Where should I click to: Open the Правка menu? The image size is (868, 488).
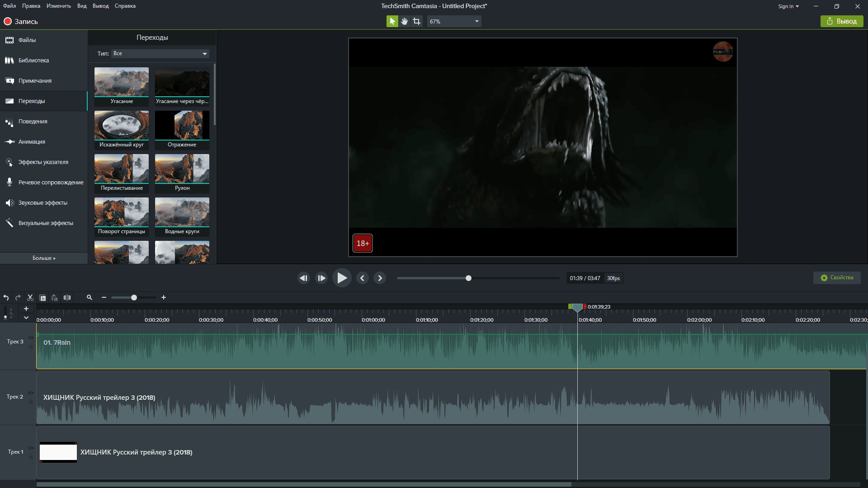(31, 6)
